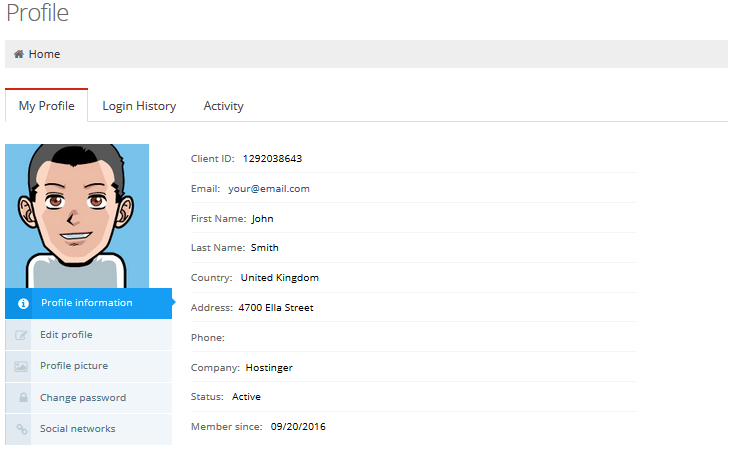
Task: Open the Edit profile menu item
Action: (89, 335)
